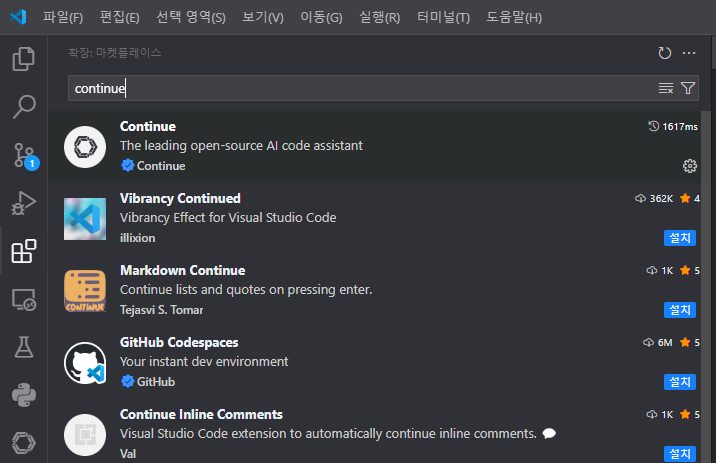Open Source Control view with one pending change

25,156
